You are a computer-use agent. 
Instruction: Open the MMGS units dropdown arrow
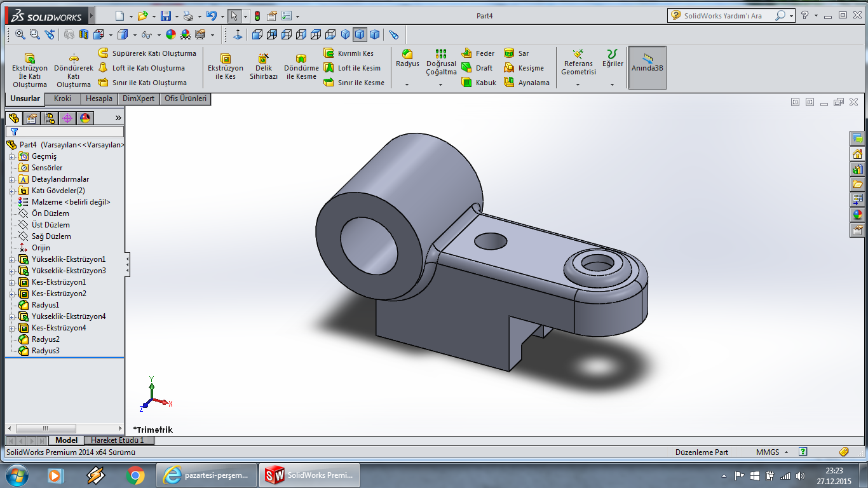[x=786, y=452]
